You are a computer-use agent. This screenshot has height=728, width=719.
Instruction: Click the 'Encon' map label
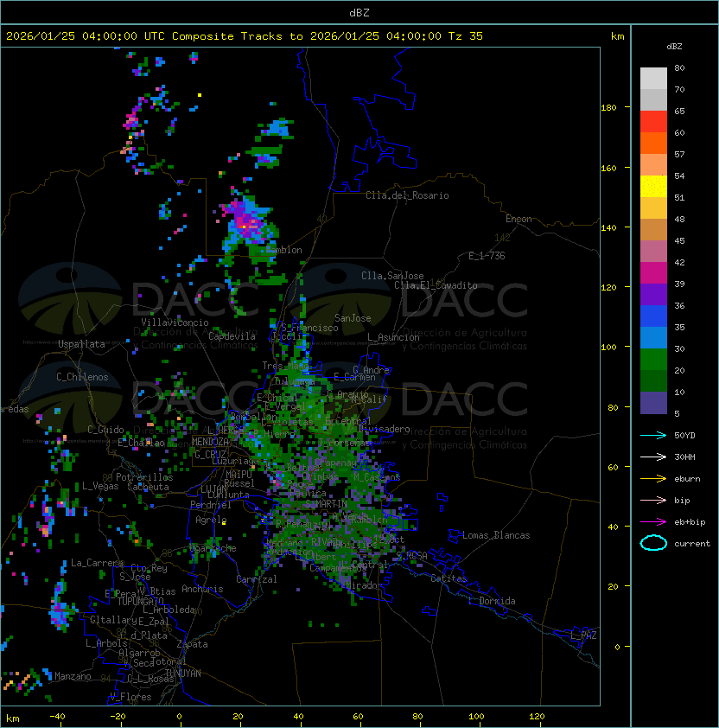(519, 219)
